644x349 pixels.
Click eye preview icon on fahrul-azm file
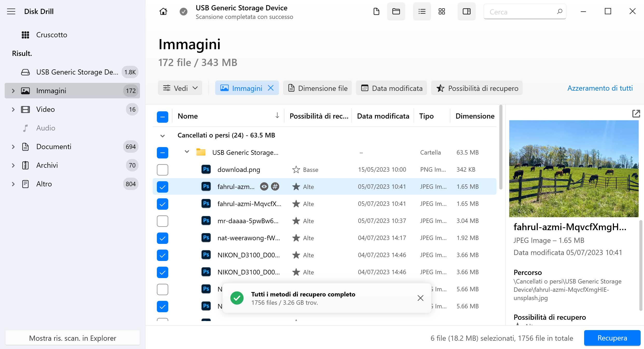(x=264, y=186)
